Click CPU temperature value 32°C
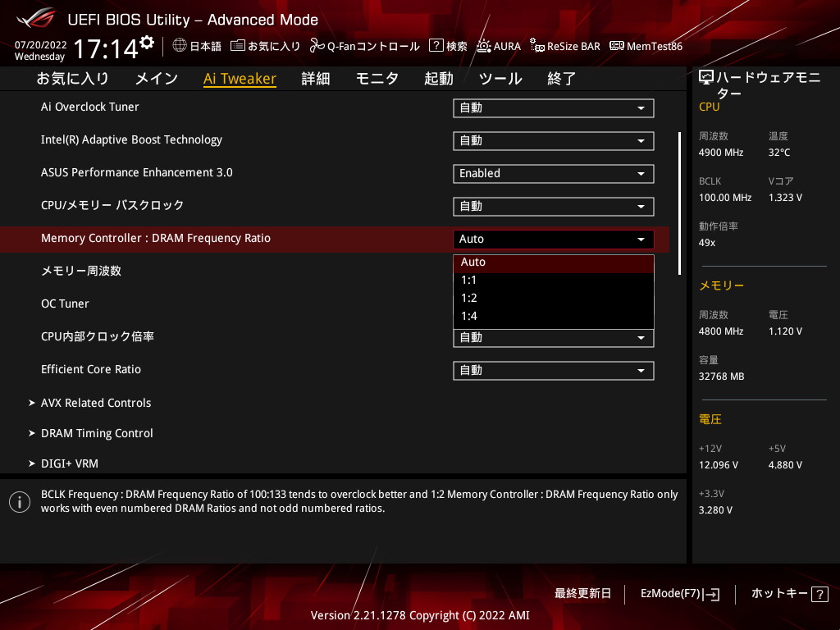Image resolution: width=840 pixels, height=630 pixels. (779, 153)
